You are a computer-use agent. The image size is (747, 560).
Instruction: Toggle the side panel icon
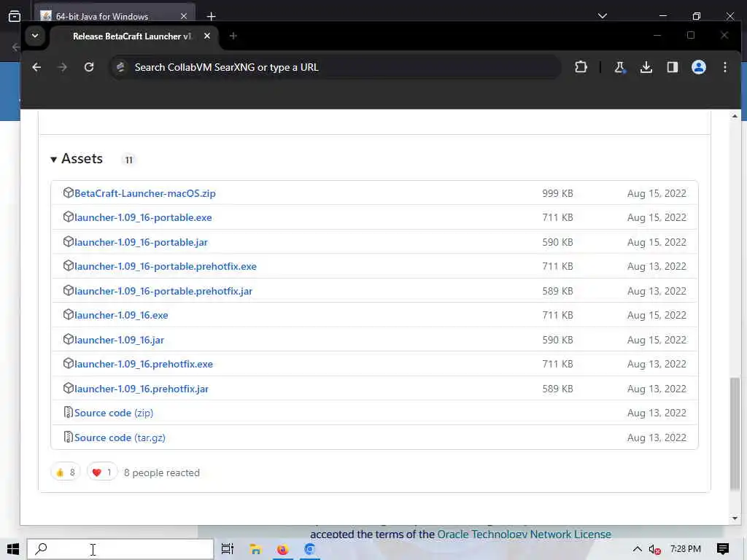pos(672,67)
